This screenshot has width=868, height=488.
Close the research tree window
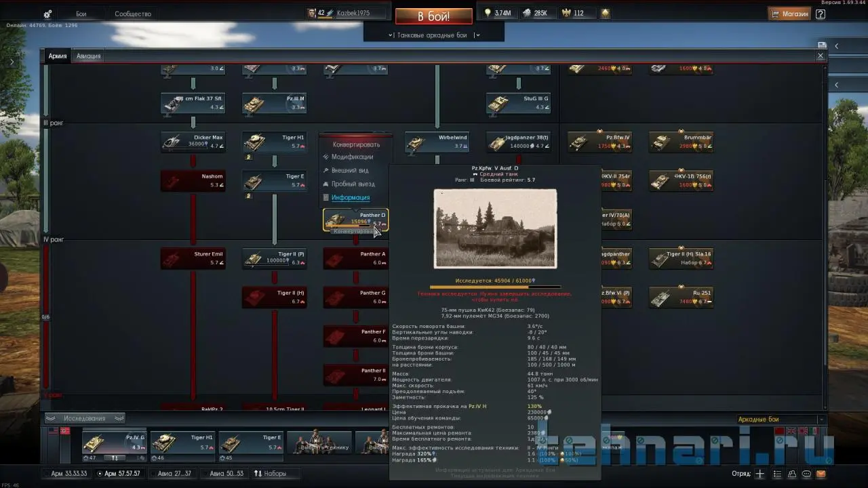click(821, 56)
